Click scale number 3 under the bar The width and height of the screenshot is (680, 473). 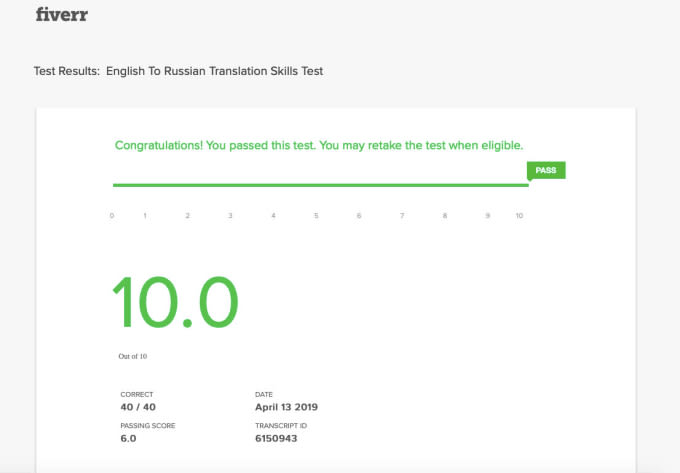tap(230, 216)
